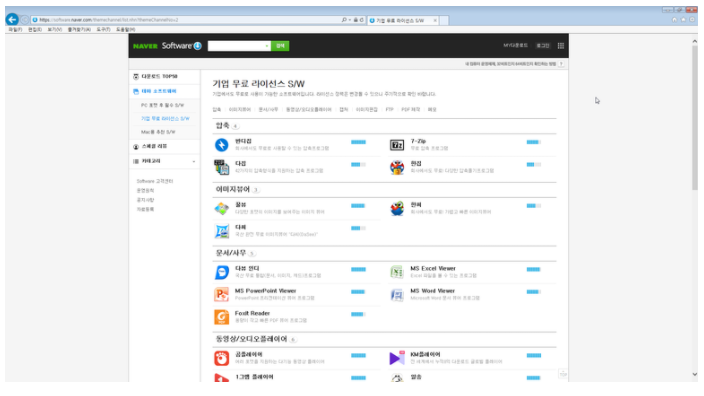
Task: Click the MS PowerPoint Viewer title text
Action: 265,291
